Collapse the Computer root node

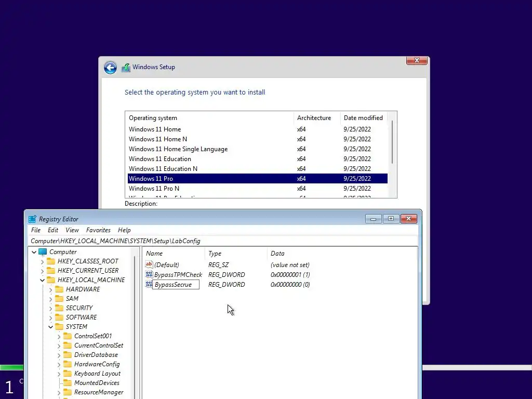pyautogui.click(x=34, y=252)
